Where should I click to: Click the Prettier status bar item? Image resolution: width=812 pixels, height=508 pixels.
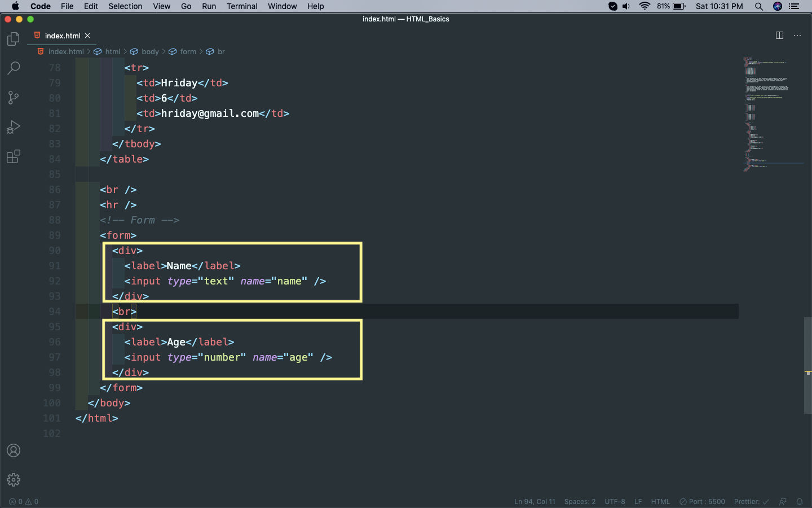click(x=751, y=501)
